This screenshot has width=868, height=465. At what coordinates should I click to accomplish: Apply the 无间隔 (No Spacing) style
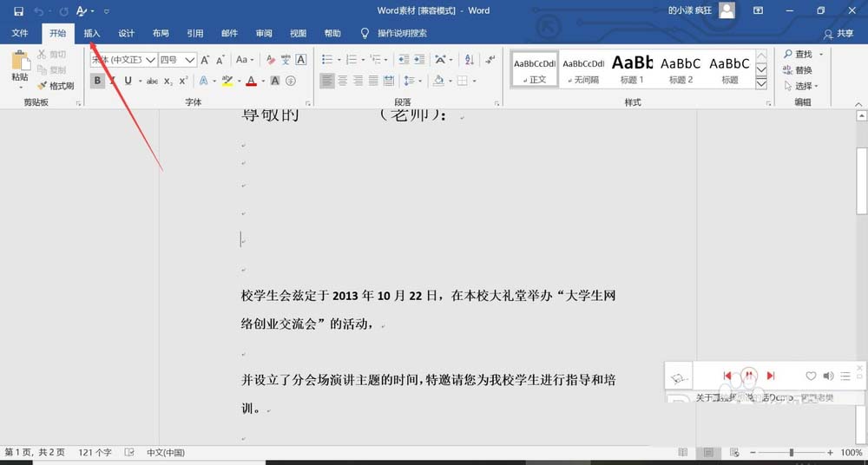click(583, 69)
